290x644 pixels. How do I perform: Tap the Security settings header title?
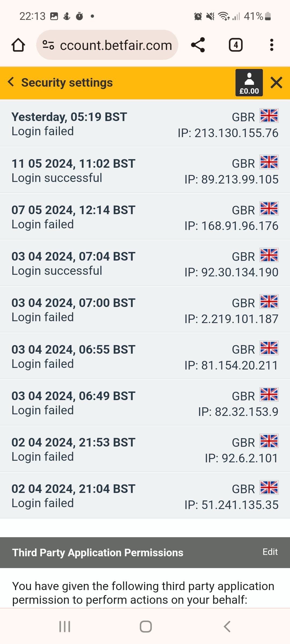(x=67, y=83)
